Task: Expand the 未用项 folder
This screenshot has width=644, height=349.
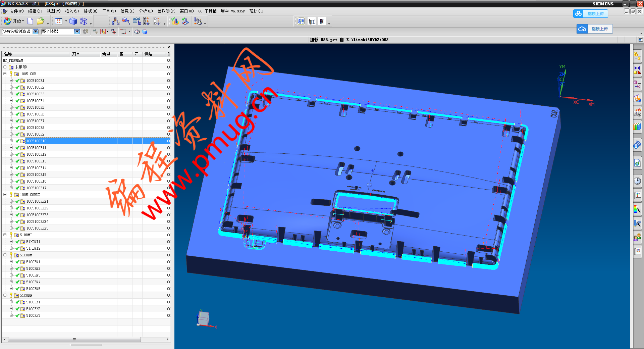Action: [x=5, y=67]
